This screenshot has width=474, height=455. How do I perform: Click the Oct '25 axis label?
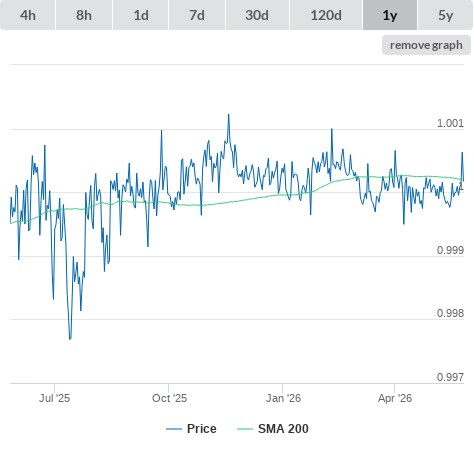[x=169, y=398]
